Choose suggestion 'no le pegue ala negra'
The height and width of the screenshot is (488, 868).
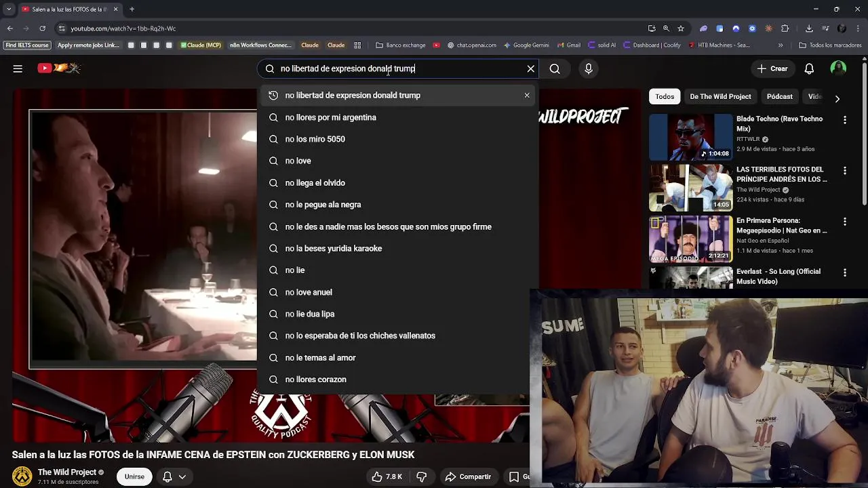pyautogui.click(x=397, y=205)
